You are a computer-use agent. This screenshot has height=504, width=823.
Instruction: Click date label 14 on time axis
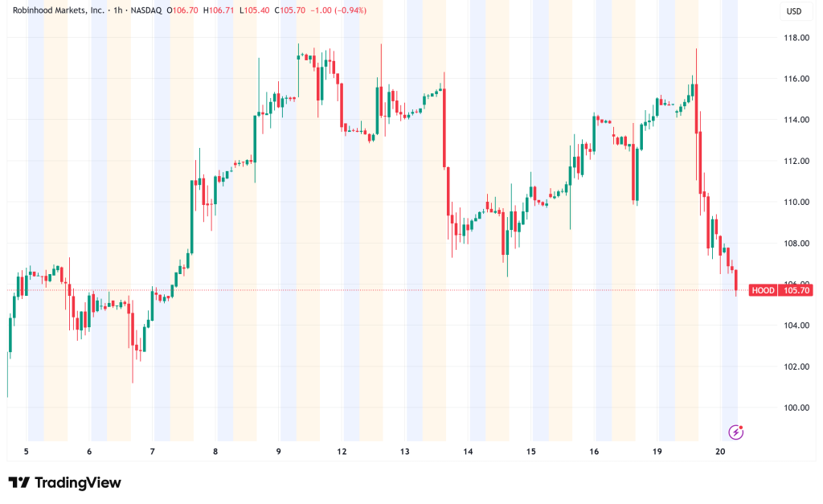pos(468,452)
